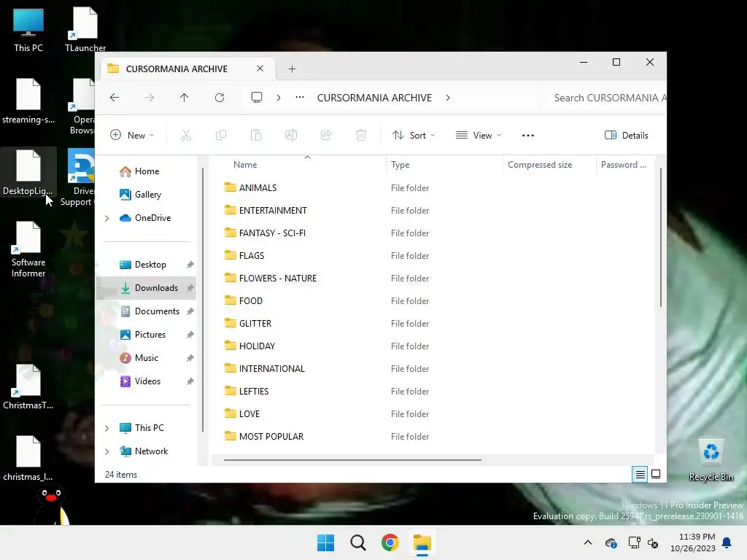Screen dimensions: 747x560
Task: Open the New dropdown menu
Action: click(132, 135)
